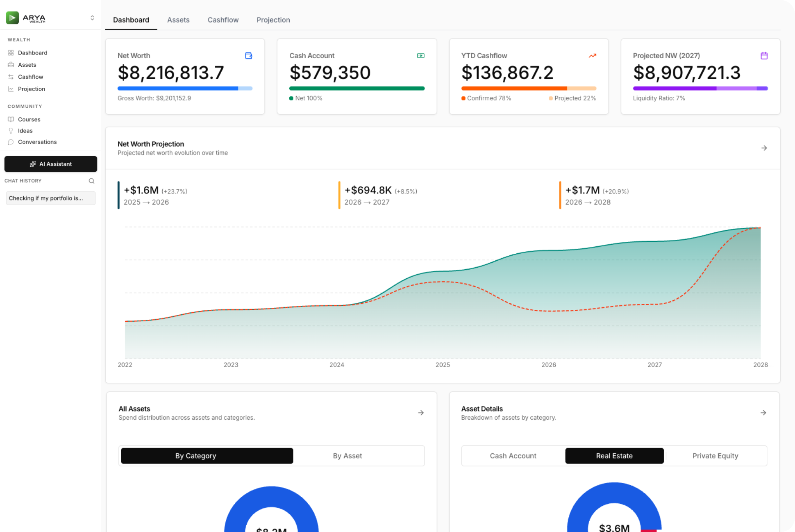Switch All Assets view to By Asset
795x532 pixels.
[x=347, y=456]
